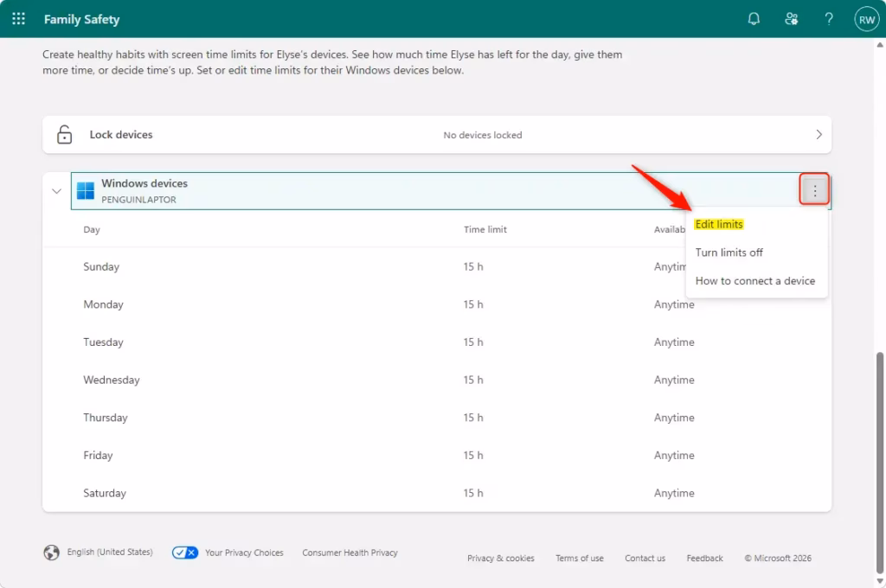The width and height of the screenshot is (886, 588).
Task: Click the Family Safety title link
Action: [82, 19]
